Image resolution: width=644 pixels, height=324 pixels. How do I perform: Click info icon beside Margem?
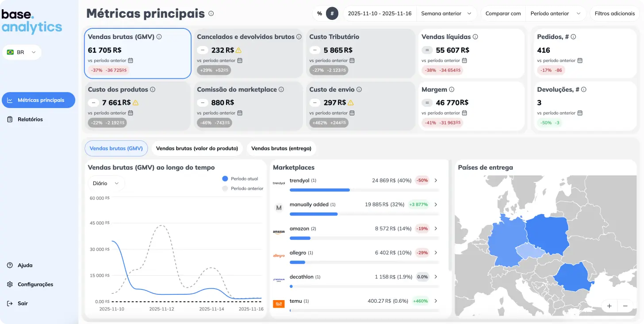[x=452, y=89]
